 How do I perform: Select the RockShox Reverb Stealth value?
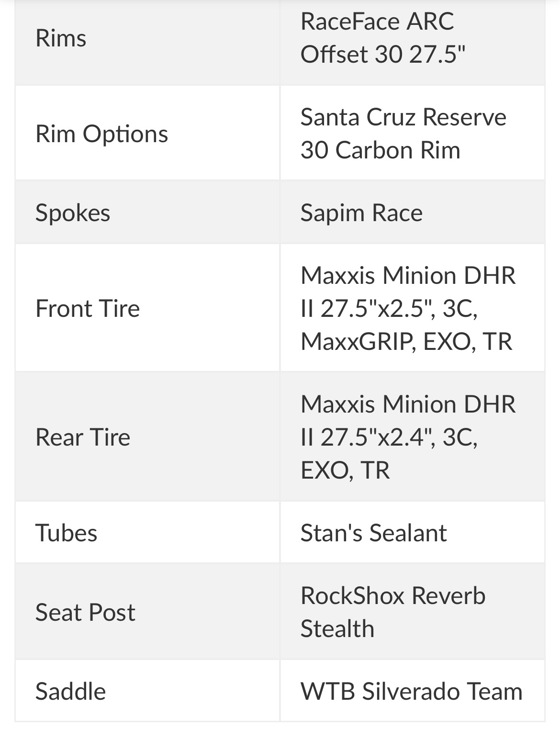tap(392, 612)
